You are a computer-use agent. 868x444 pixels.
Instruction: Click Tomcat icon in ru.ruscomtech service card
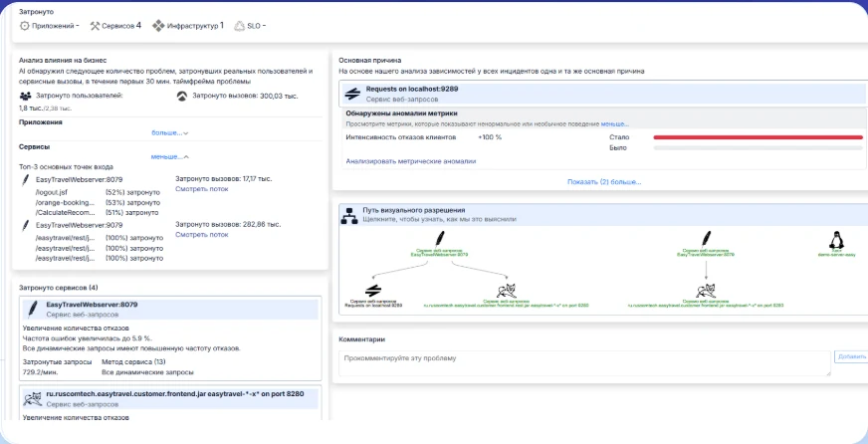(x=33, y=398)
